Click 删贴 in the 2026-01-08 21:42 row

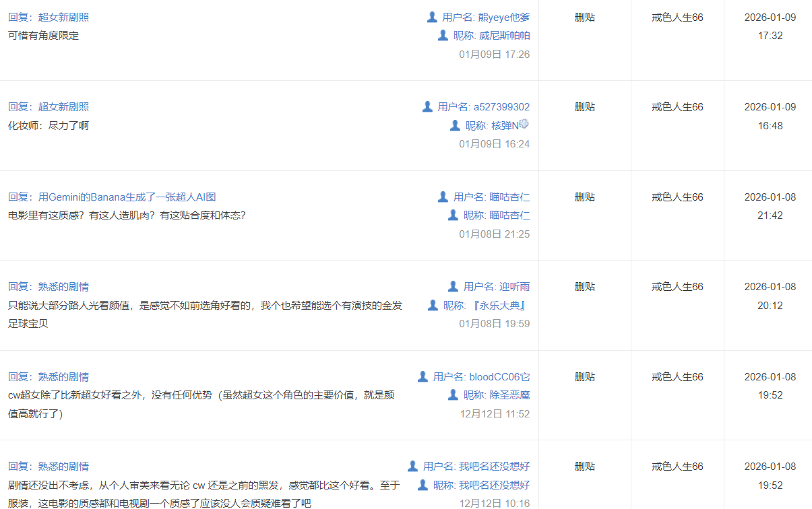coord(584,197)
